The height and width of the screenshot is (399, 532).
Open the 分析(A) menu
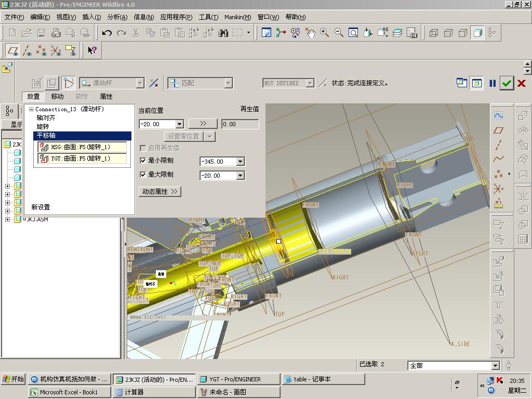point(117,17)
